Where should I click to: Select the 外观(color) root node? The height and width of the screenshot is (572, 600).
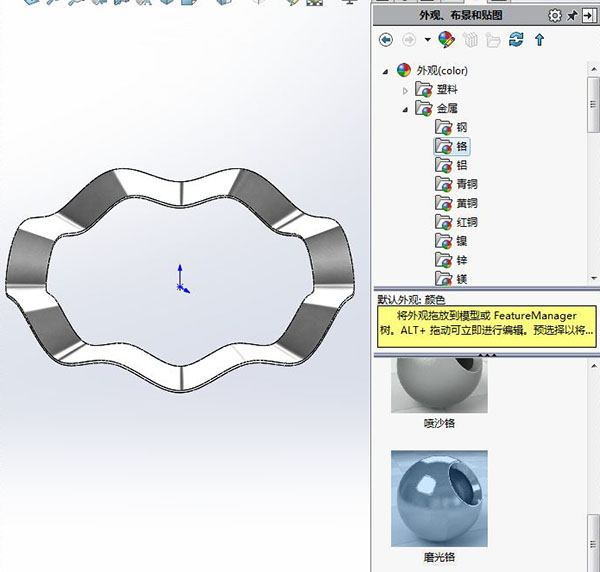pos(442,71)
